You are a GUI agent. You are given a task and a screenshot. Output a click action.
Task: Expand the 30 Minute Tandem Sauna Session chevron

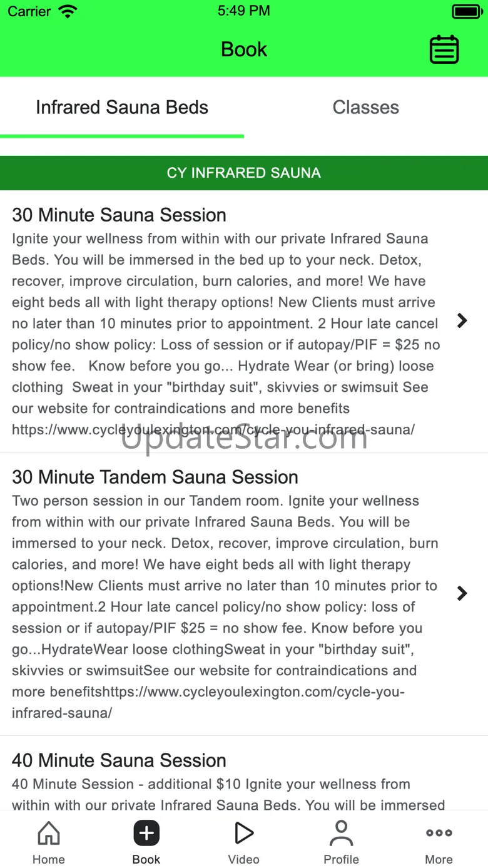tap(462, 593)
